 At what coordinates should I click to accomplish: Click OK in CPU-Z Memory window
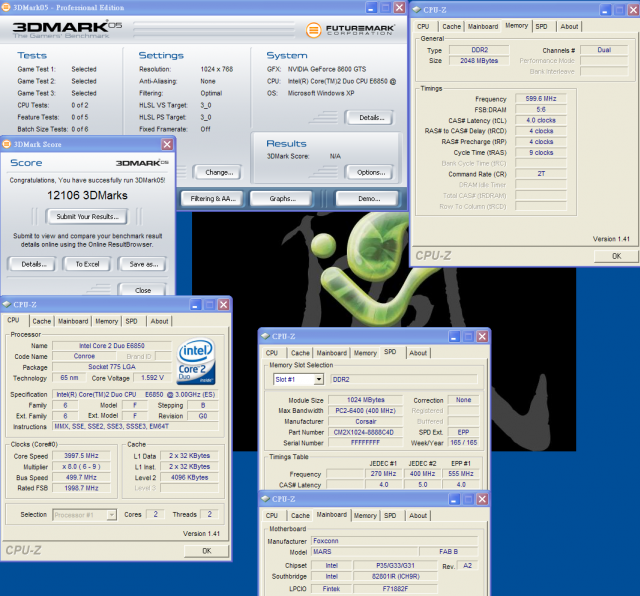(x=616, y=256)
